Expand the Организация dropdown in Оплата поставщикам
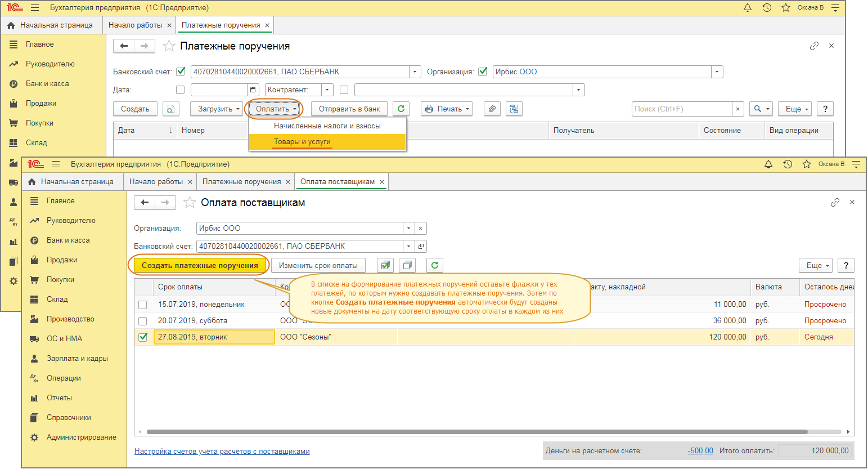 point(409,229)
